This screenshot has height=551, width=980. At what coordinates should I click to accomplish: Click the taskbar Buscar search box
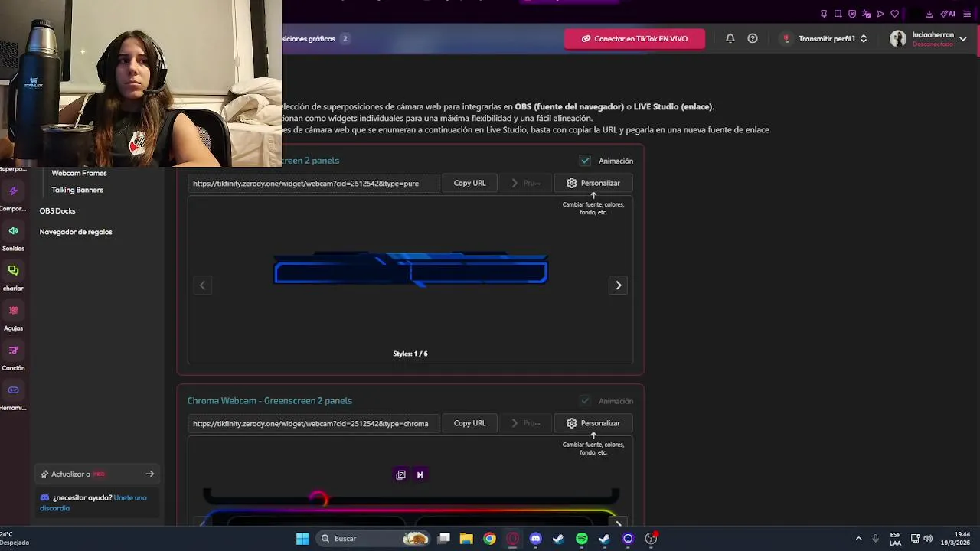[372, 539]
